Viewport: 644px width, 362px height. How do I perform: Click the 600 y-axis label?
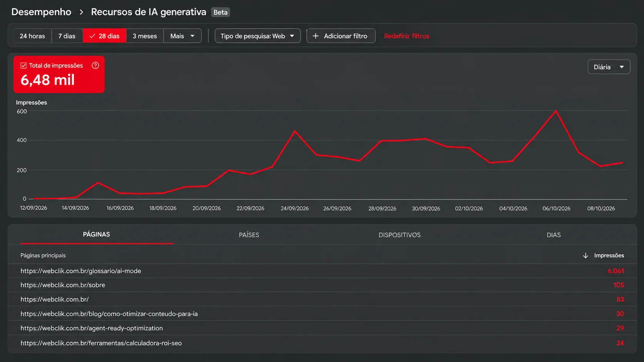coord(22,112)
